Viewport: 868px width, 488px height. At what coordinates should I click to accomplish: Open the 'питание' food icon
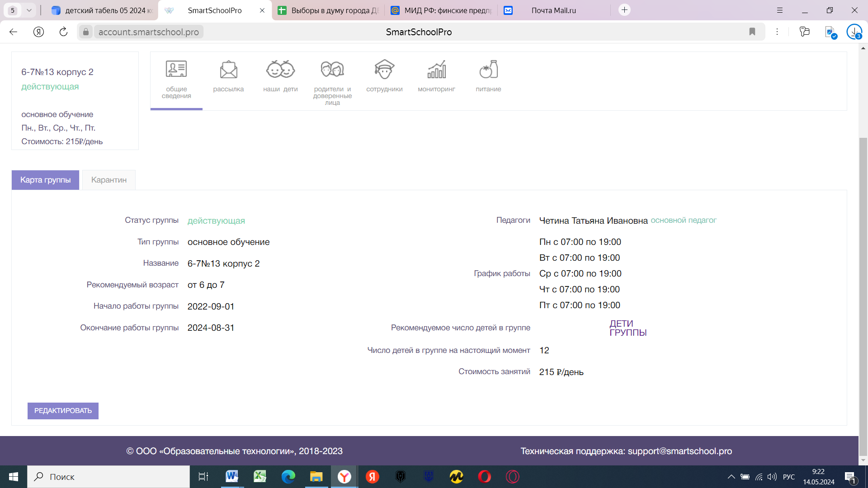tap(488, 70)
